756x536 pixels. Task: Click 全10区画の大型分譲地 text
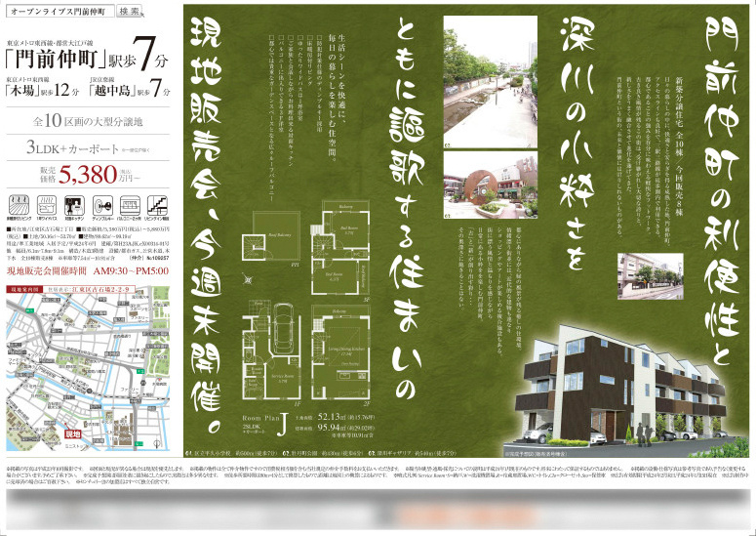coord(88,121)
